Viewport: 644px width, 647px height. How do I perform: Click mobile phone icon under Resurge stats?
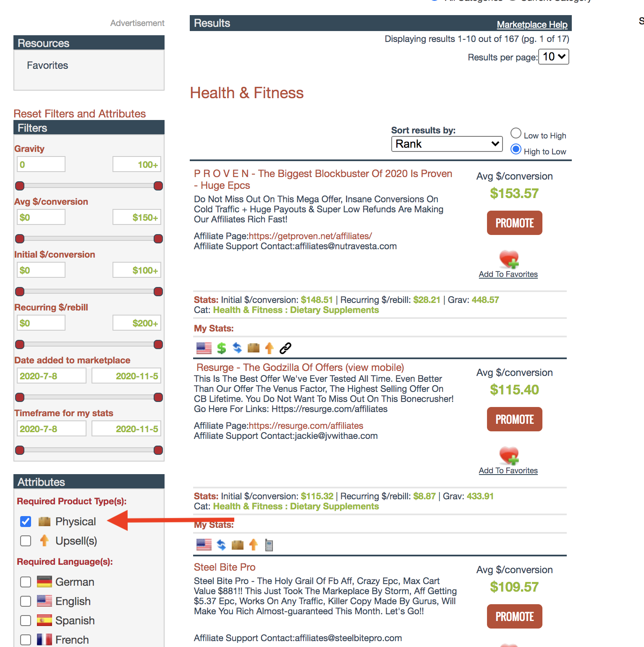(x=269, y=545)
